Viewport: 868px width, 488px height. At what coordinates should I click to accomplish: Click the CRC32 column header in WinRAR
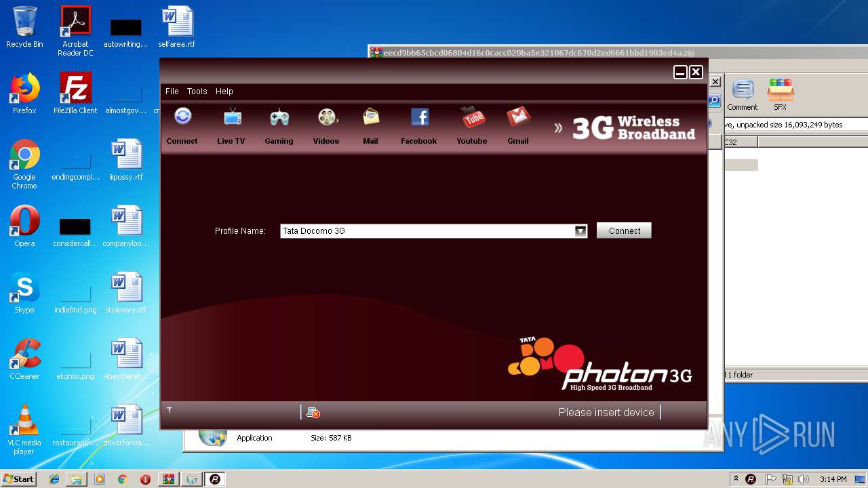(739, 142)
